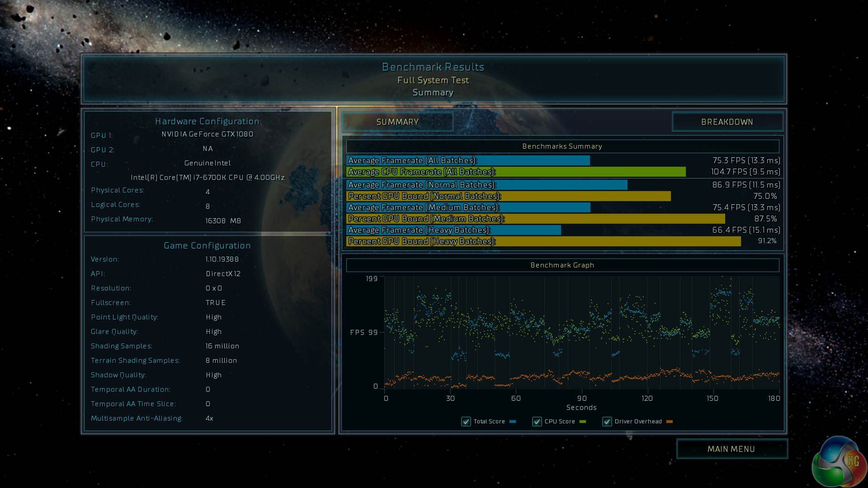The image size is (868, 488).
Task: Click the Game Configuration heading
Action: point(208,245)
